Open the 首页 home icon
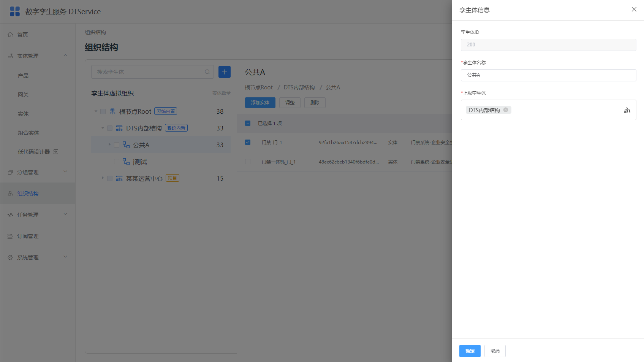 click(x=10, y=35)
